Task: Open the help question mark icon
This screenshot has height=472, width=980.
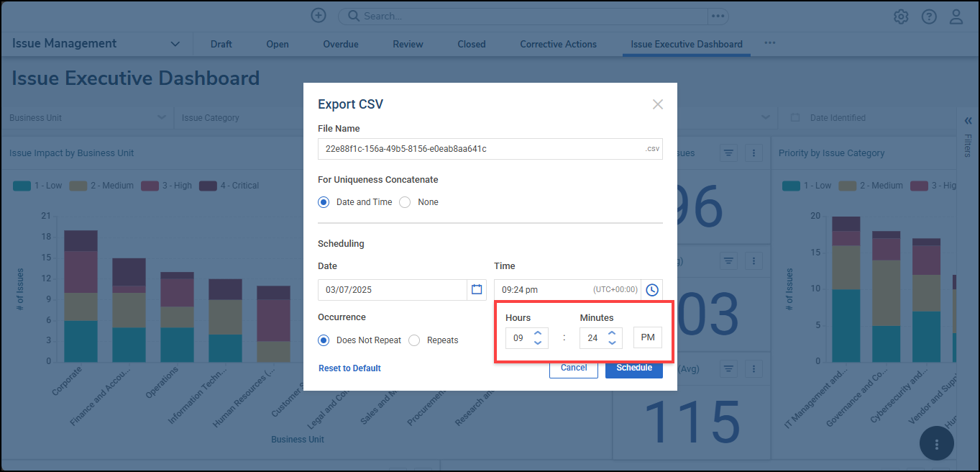Action: point(929,17)
